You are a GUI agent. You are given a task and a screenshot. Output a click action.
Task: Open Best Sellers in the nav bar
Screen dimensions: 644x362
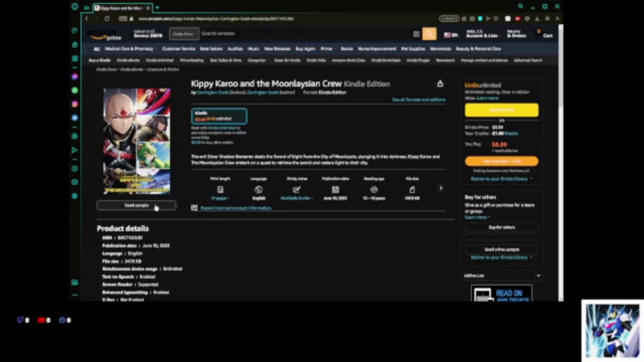(x=211, y=49)
